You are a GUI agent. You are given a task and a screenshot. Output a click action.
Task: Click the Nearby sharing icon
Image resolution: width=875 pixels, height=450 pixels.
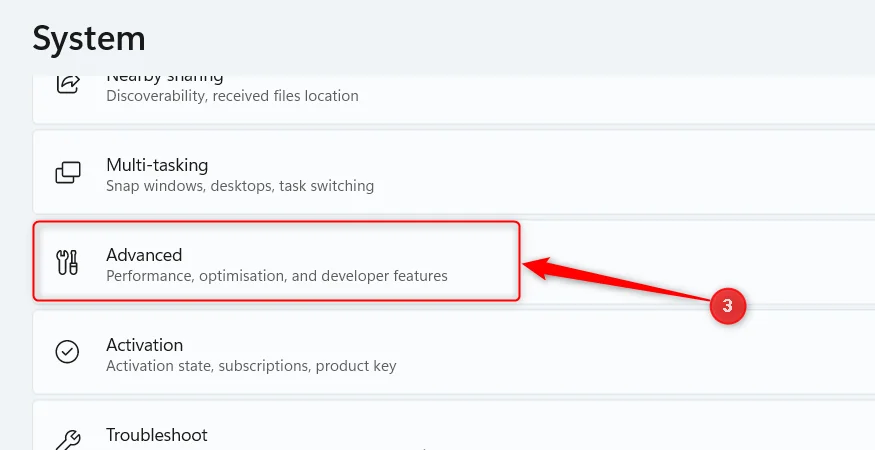[x=68, y=85]
